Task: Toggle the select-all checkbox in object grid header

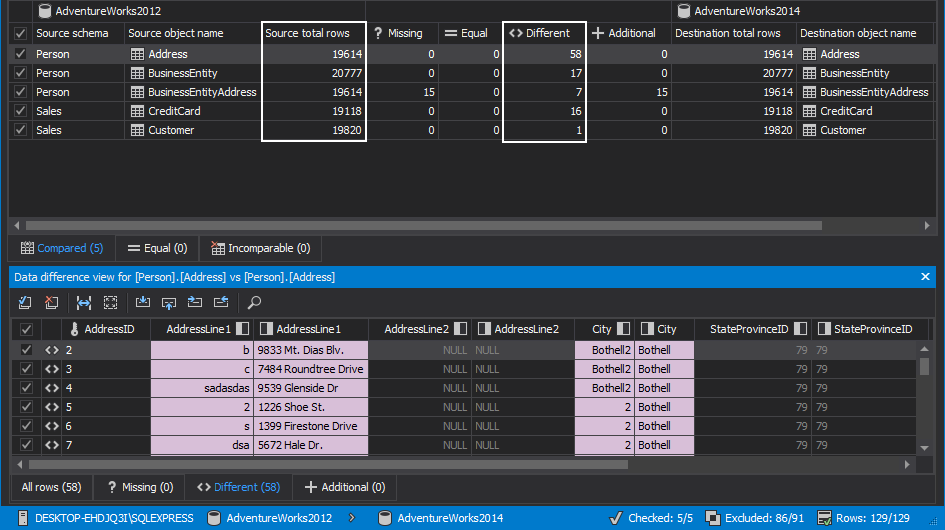Action: click(x=20, y=34)
